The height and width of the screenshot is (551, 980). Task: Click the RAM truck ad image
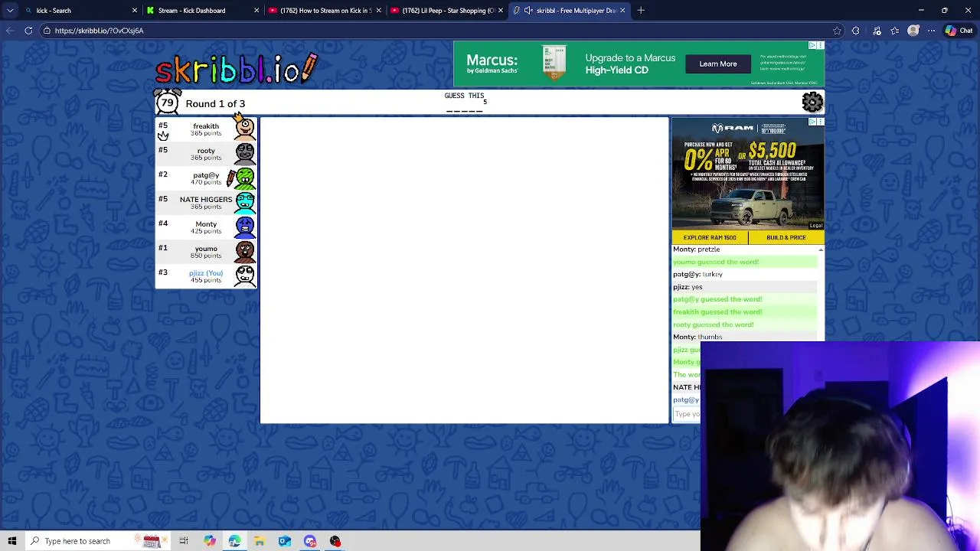tap(747, 175)
